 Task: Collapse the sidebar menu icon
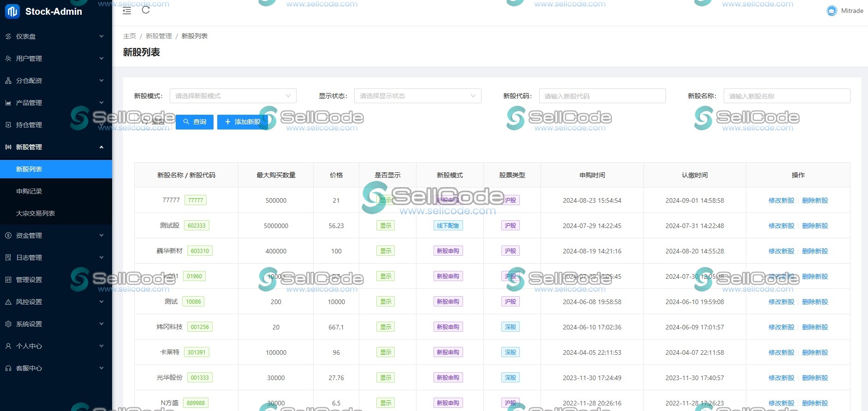tap(127, 10)
